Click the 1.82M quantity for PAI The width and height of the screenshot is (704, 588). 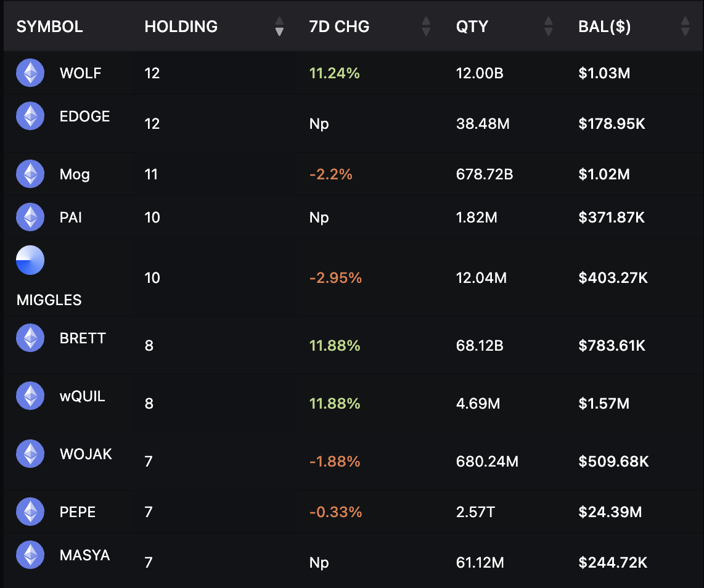tap(477, 217)
